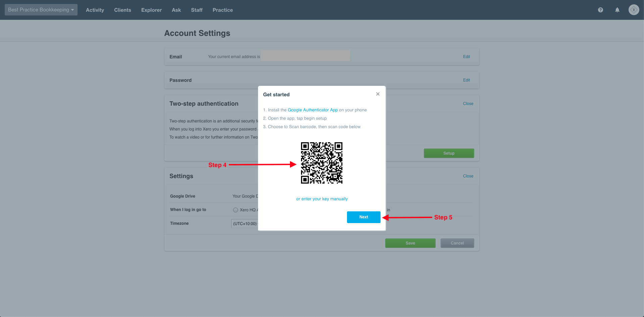Click 'Open the app, tap begin setup' text
Image resolution: width=644 pixels, height=317 pixels.
point(297,118)
